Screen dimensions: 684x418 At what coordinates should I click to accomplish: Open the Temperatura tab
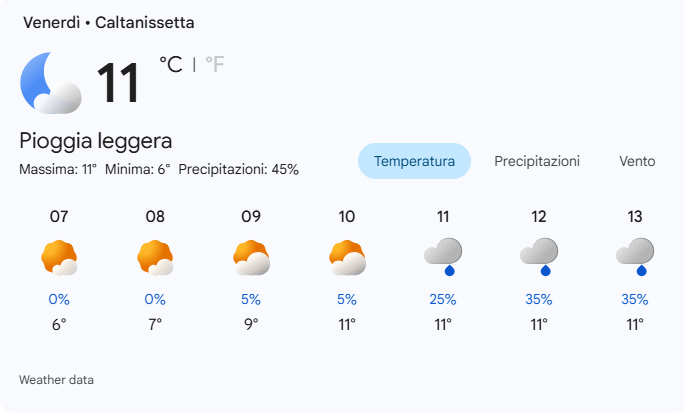tap(414, 161)
